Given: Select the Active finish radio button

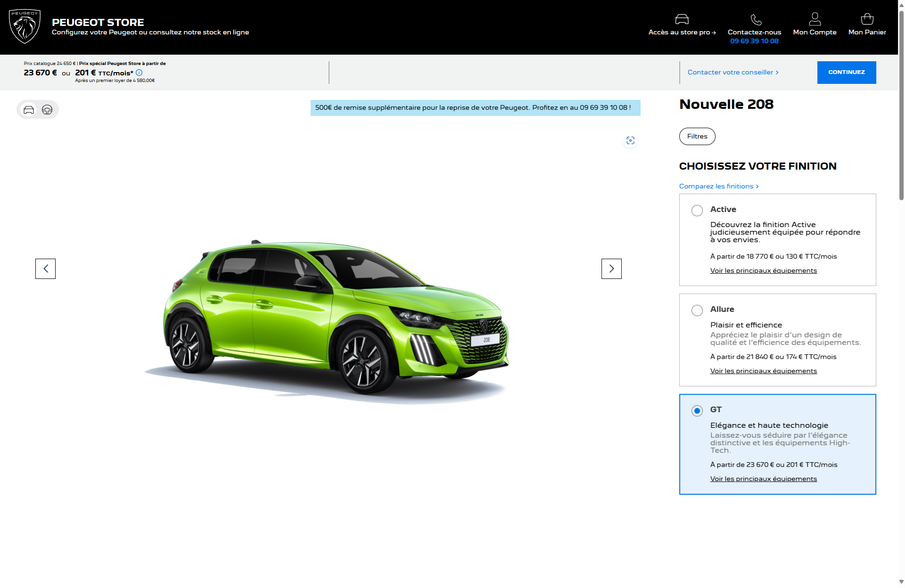Looking at the screenshot, I should (x=697, y=211).
